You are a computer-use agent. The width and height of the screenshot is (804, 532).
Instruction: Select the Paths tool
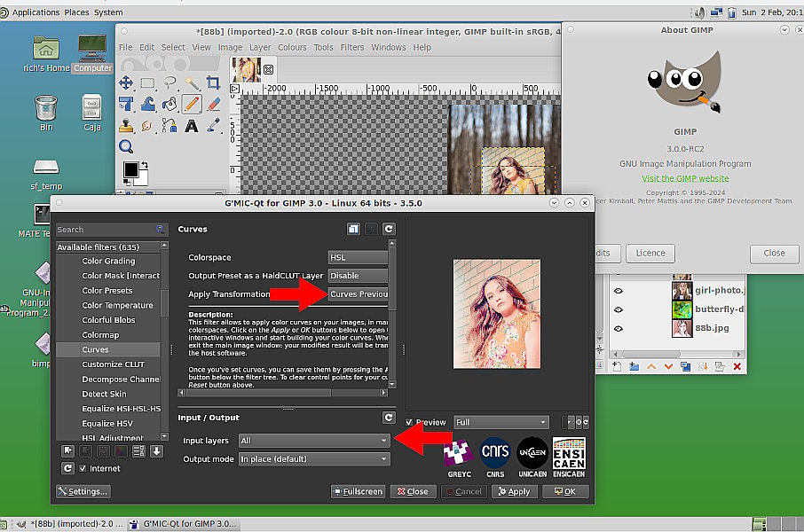[169, 125]
